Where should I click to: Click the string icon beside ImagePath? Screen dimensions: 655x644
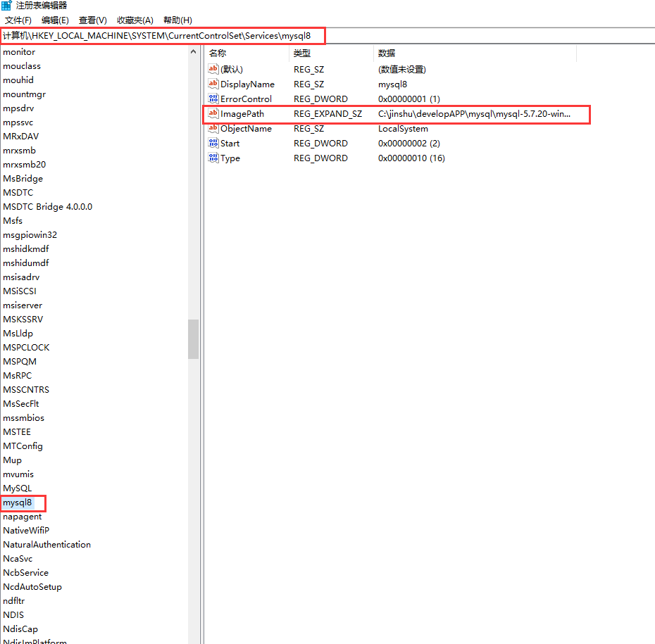[x=213, y=113]
